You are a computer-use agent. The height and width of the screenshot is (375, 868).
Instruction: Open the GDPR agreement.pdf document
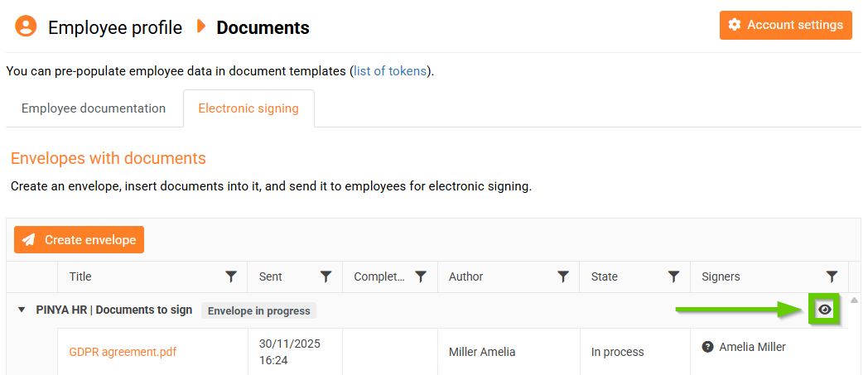point(123,352)
